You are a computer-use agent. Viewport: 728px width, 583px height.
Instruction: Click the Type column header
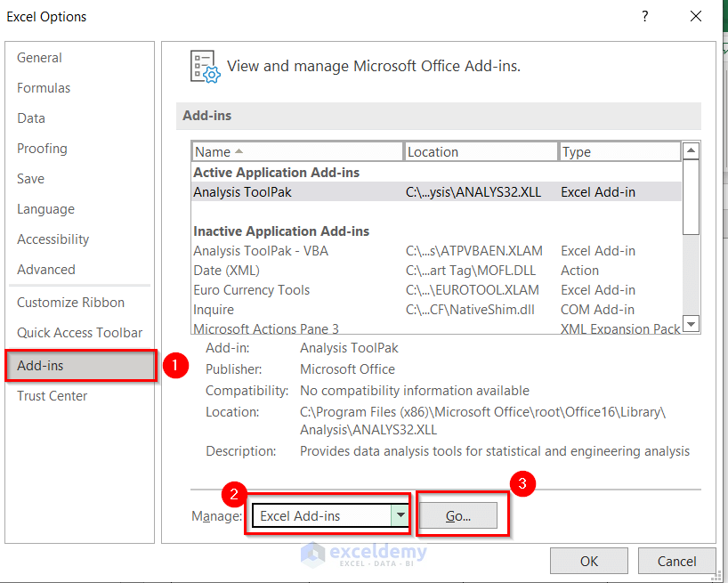click(619, 152)
